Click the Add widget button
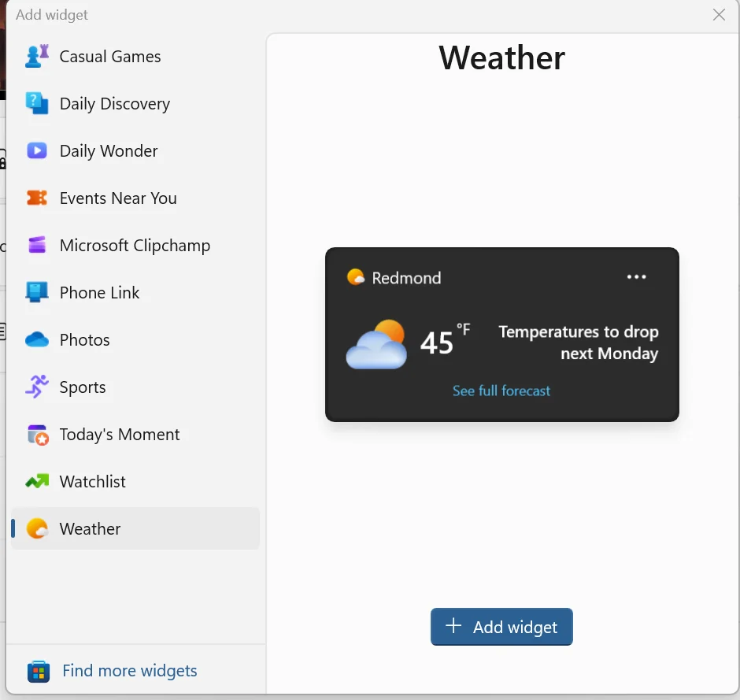740x700 pixels. click(501, 627)
